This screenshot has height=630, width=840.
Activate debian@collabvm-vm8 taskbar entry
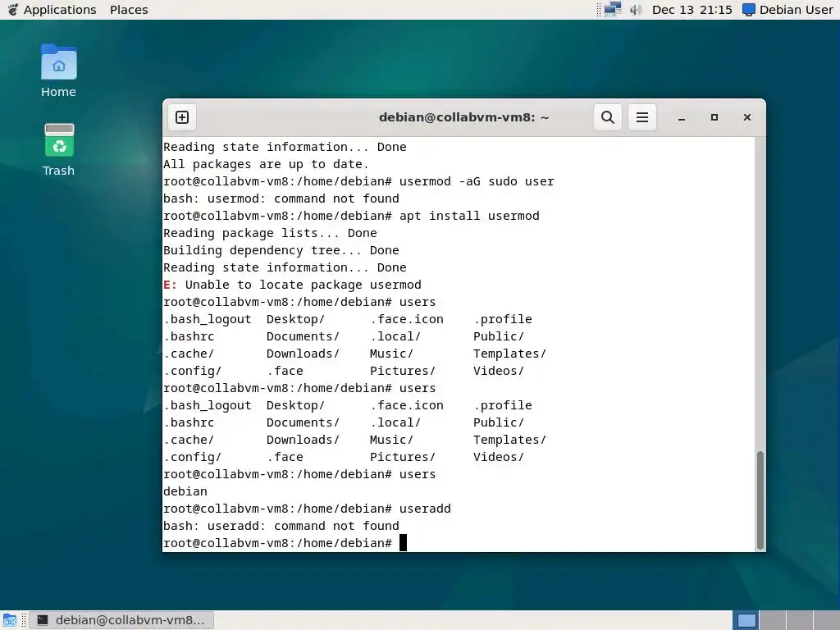[121, 620]
